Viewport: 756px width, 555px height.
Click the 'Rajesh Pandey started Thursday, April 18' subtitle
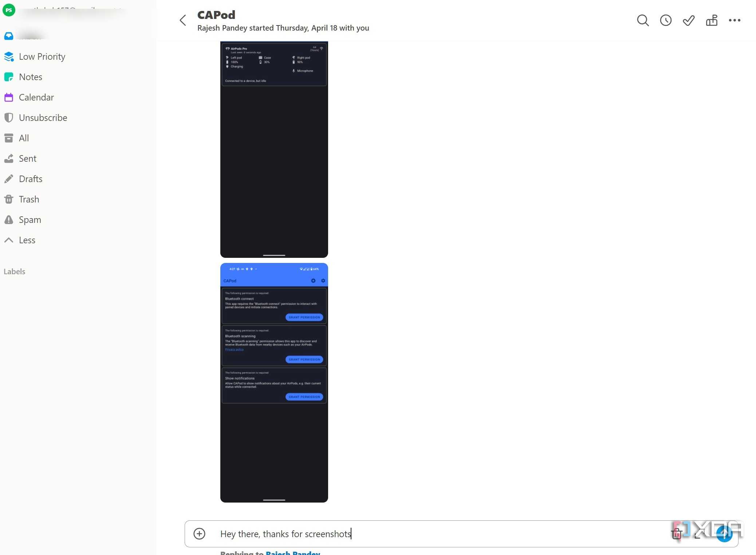[283, 28]
